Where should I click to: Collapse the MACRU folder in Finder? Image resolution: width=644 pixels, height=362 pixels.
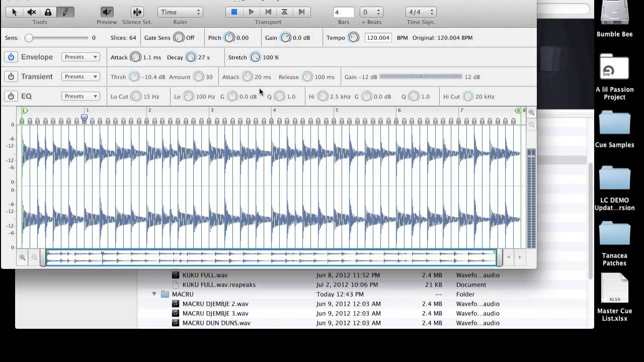pyautogui.click(x=154, y=294)
